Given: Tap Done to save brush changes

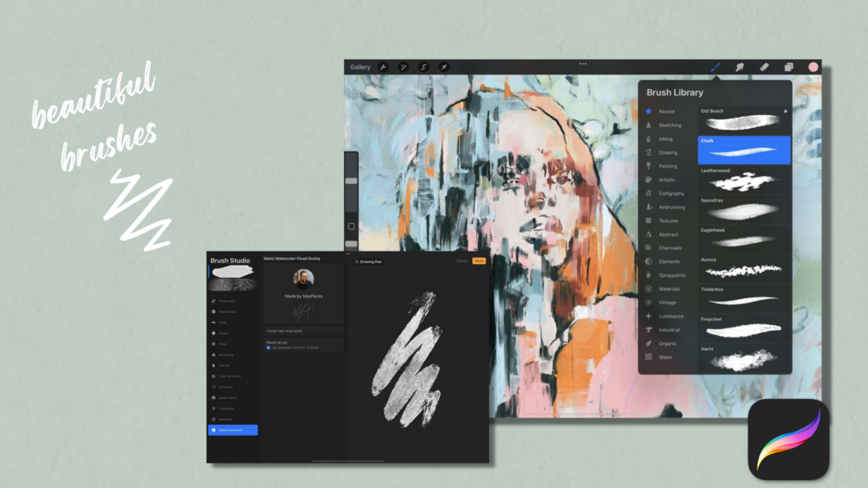Looking at the screenshot, I should 478,260.
